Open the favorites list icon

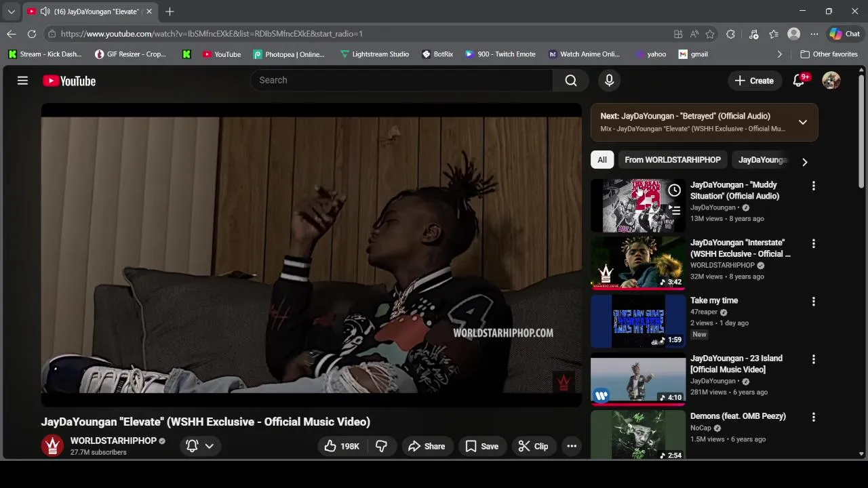click(x=774, y=34)
